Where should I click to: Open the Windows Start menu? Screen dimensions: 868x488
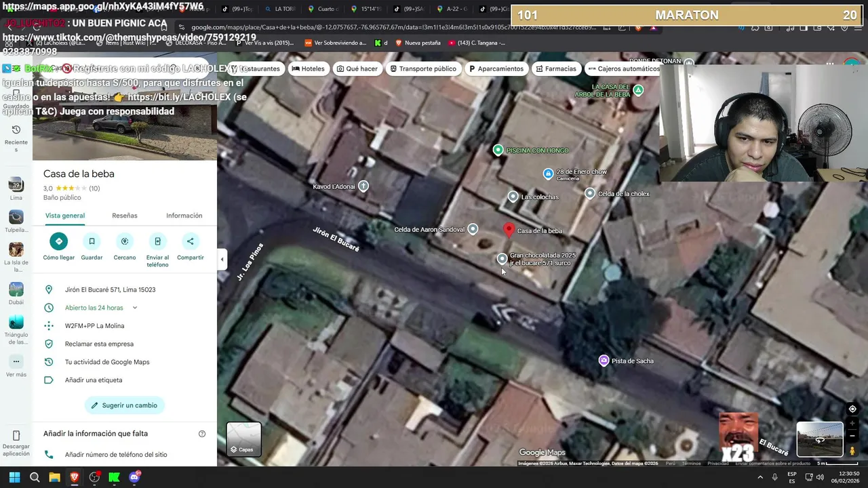click(14, 477)
